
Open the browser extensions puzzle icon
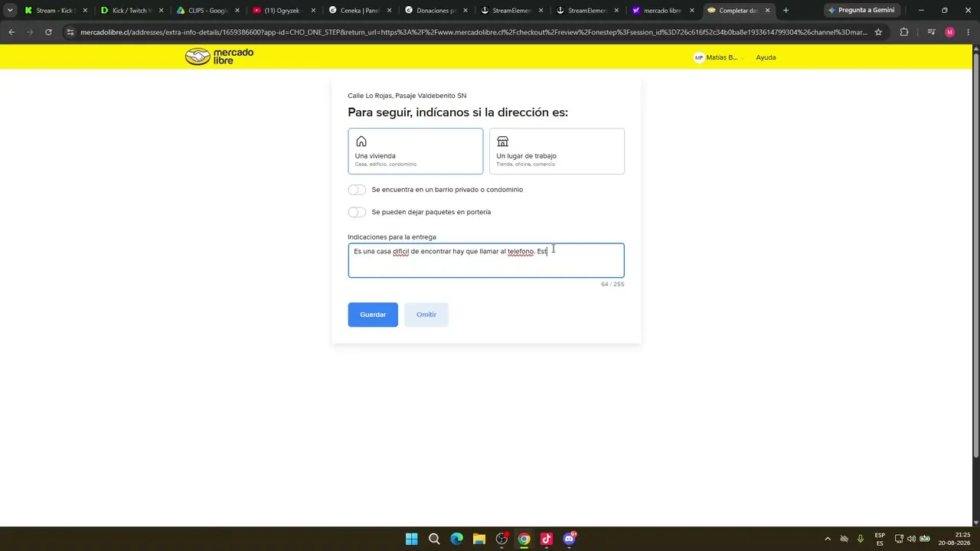(904, 32)
